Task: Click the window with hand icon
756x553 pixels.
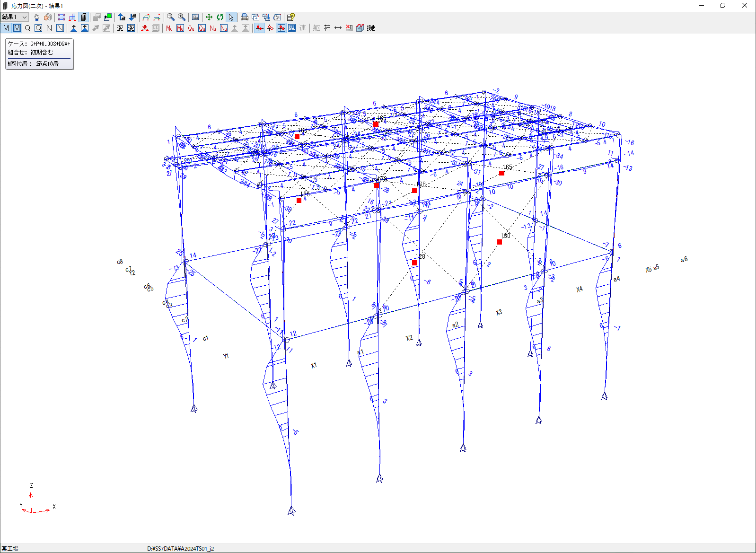Action: point(277,17)
